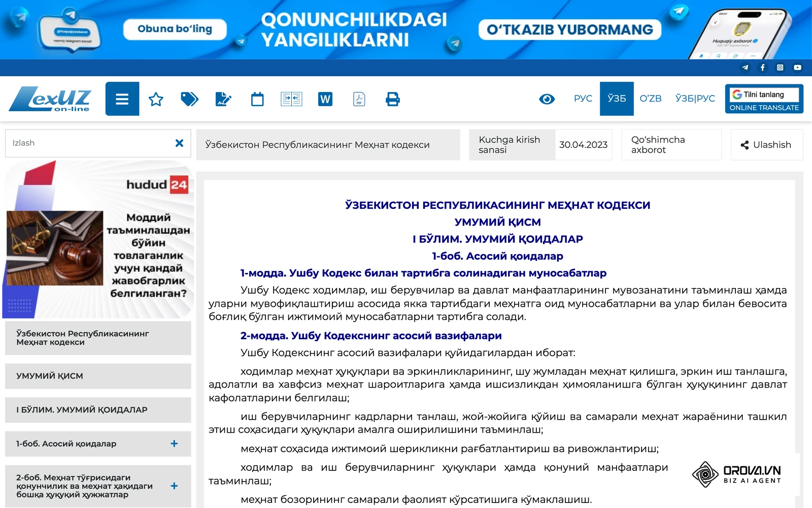This screenshot has width=812, height=508.
Task: Click the tags icon in toolbar
Action: point(189,99)
